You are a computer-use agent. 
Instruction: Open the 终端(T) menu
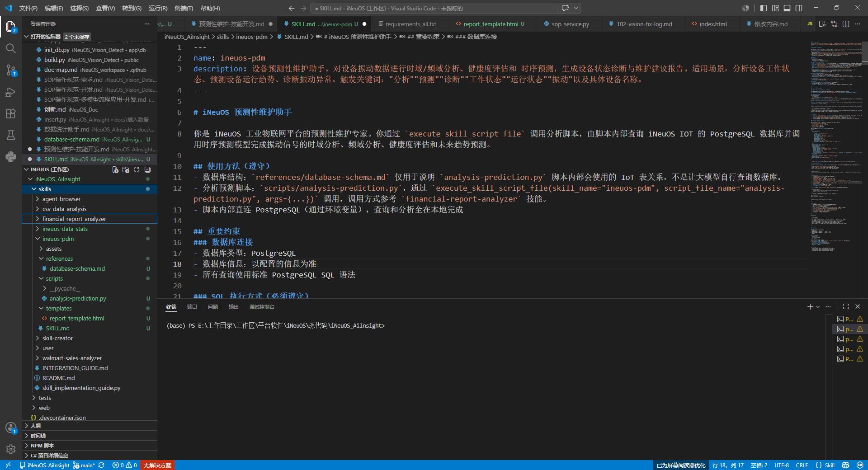184,8
